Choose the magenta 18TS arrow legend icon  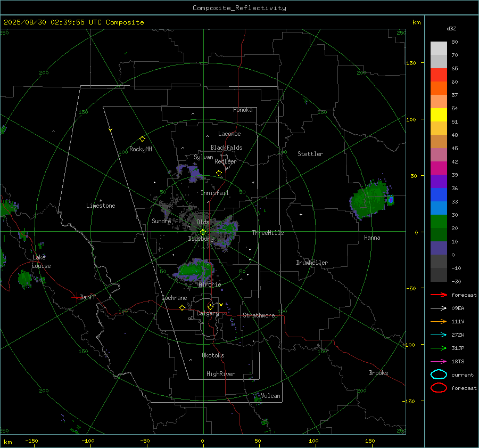(439, 362)
